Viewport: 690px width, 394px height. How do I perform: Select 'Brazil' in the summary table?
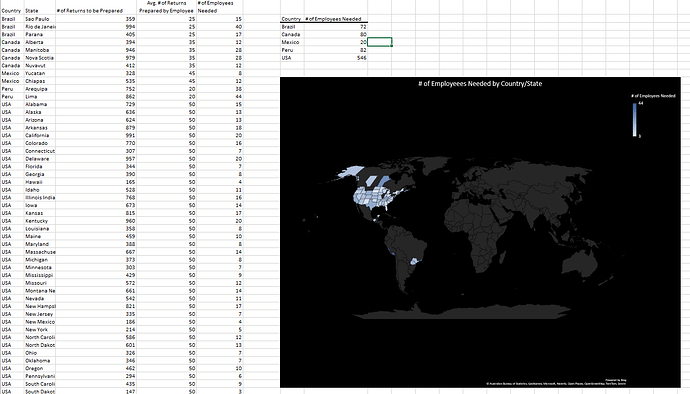pyautogui.click(x=288, y=27)
